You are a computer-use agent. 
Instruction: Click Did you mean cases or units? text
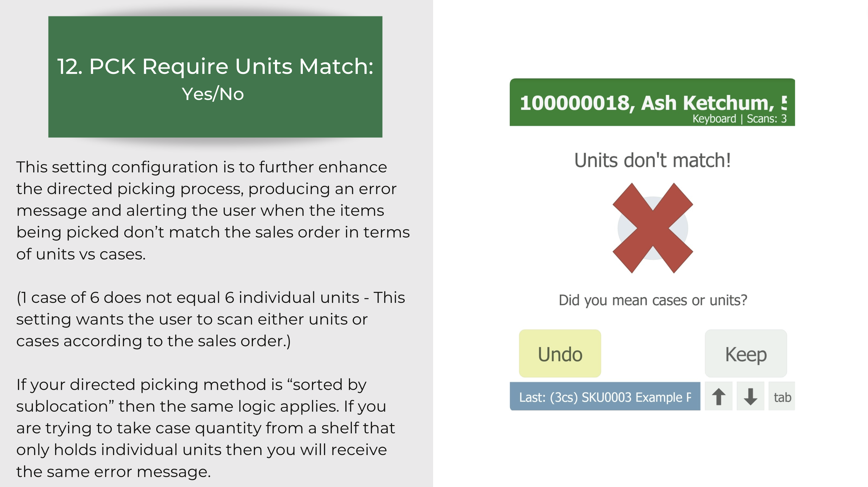click(x=653, y=300)
